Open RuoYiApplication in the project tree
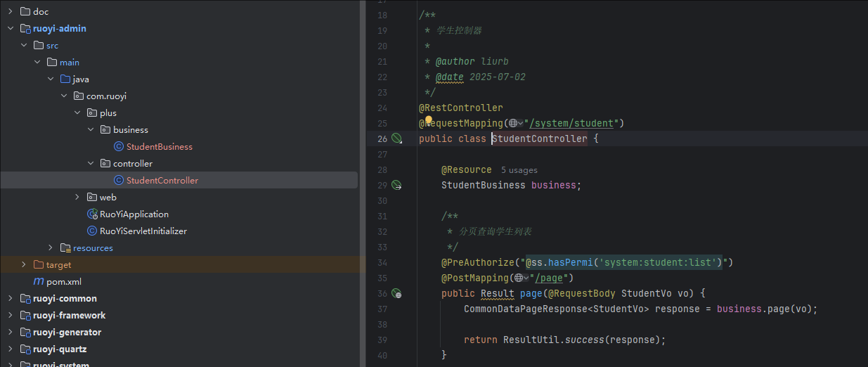This screenshot has height=367, width=868. pyautogui.click(x=134, y=214)
